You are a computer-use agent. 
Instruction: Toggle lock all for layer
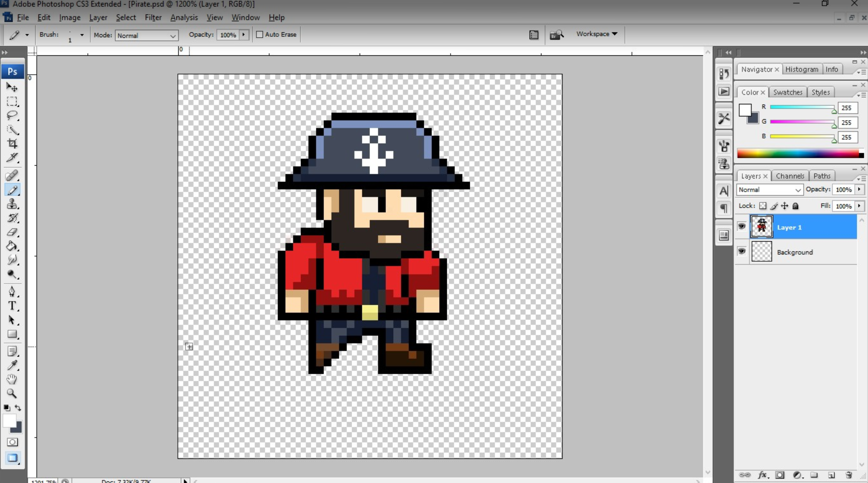point(795,206)
